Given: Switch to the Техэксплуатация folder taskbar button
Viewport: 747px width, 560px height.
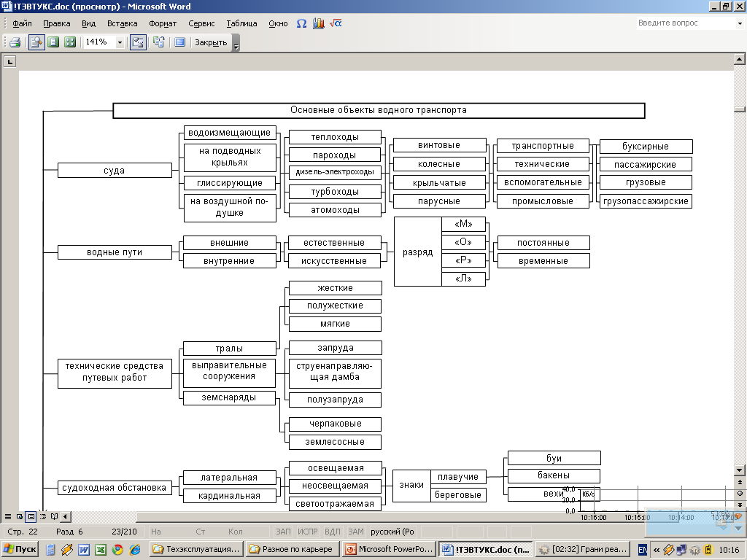Looking at the screenshot, I should [x=196, y=550].
